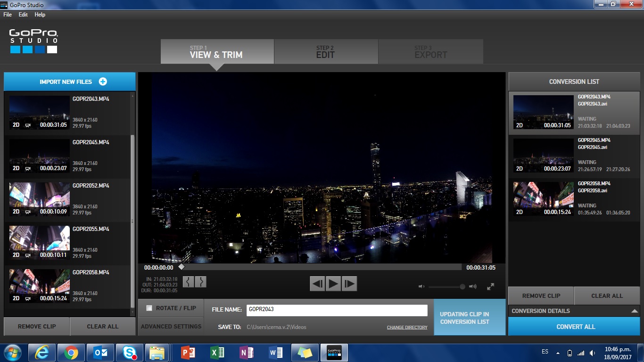Select GOPR2055.MP4 clip thumbnail

pyautogui.click(x=40, y=243)
